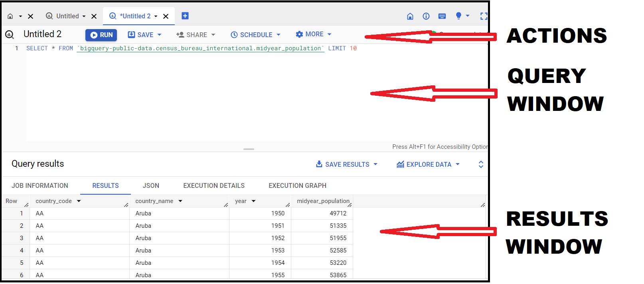Select the *Untitled 2 tab
The height and width of the screenshot is (284, 644).
coord(130,16)
